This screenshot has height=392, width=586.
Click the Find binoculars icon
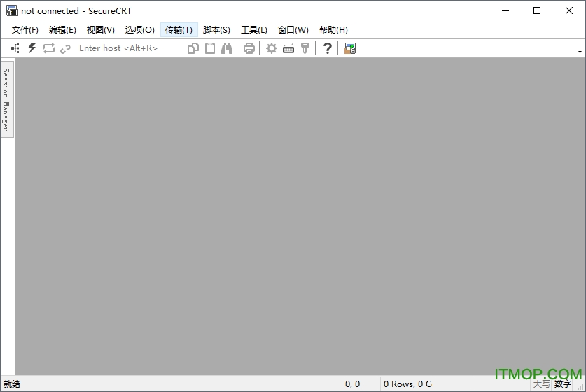tap(226, 48)
